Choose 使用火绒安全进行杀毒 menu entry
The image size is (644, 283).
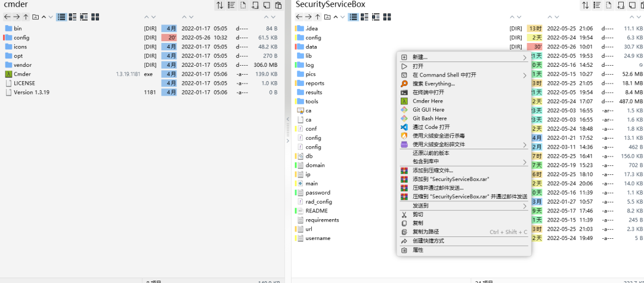(464, 136)
